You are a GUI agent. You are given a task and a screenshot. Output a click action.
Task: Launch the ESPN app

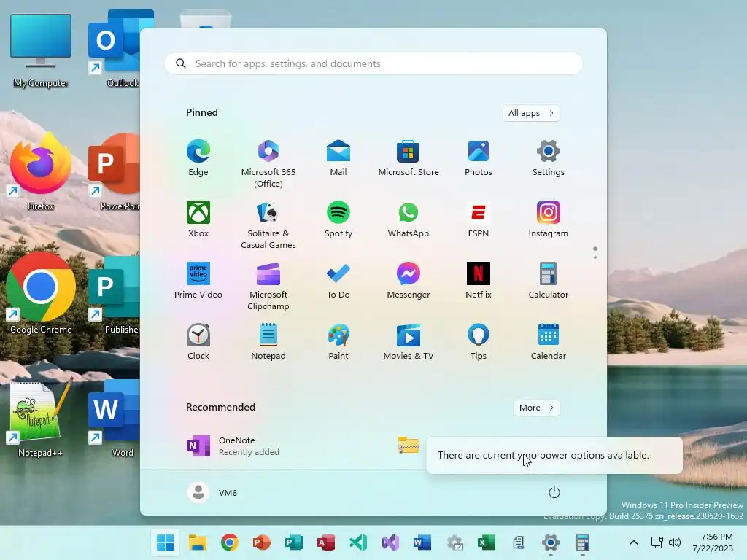pos(479,219)
